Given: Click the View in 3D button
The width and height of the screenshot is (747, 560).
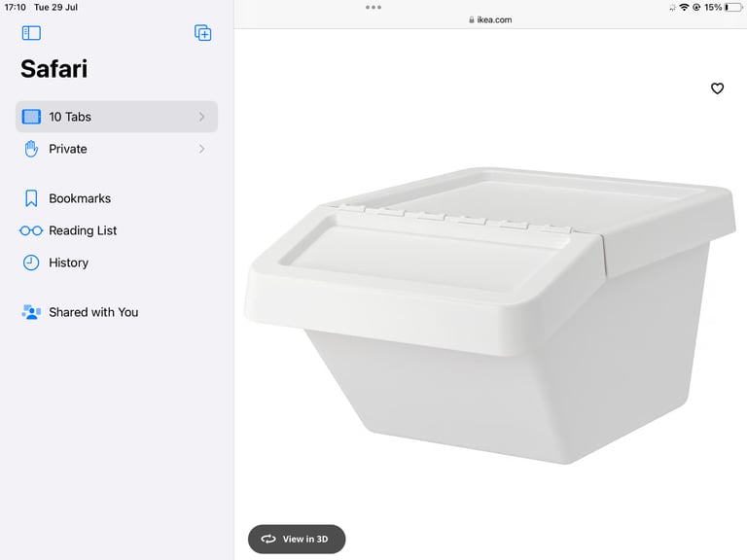Looking at the screenshot, I should coord(297,539).
